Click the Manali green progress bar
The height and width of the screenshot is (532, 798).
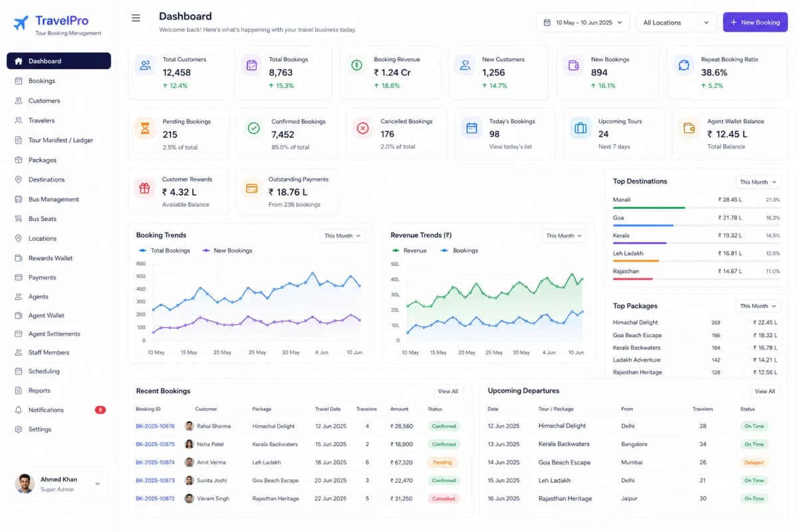[649, 207]
